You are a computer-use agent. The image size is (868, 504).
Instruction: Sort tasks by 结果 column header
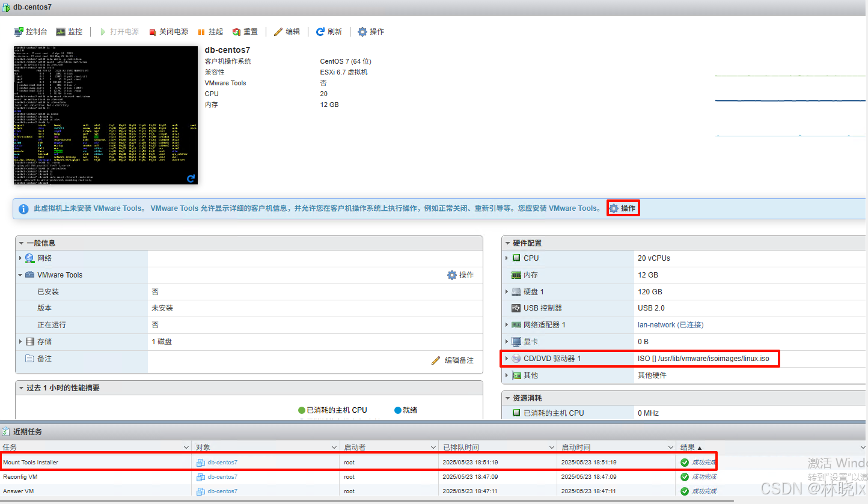pyautogui.click(x=691, y=448)
